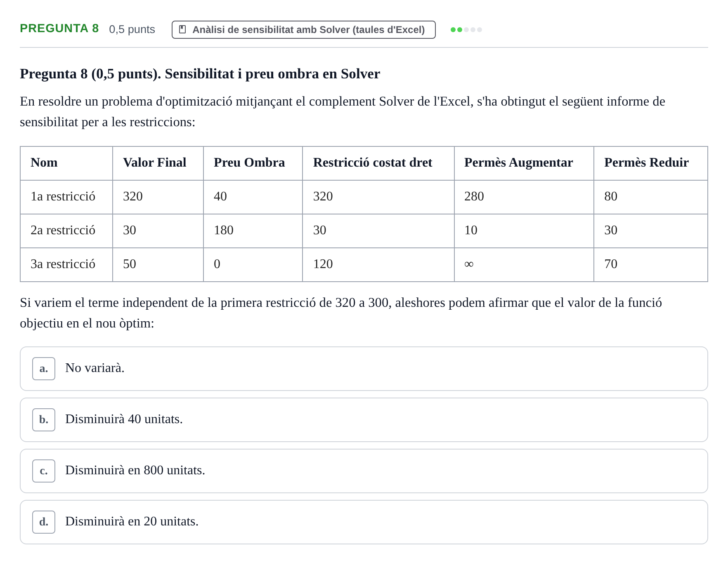Select answer option a letter box
This screenshot has width=728, height=565.
(44, 369)
